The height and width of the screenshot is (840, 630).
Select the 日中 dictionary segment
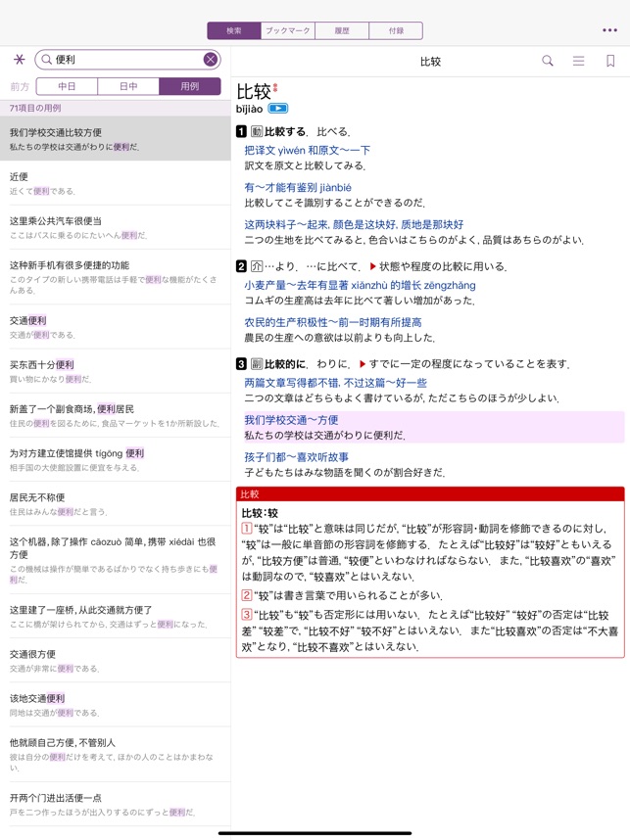pyautogui.click(x=128, y=86)
